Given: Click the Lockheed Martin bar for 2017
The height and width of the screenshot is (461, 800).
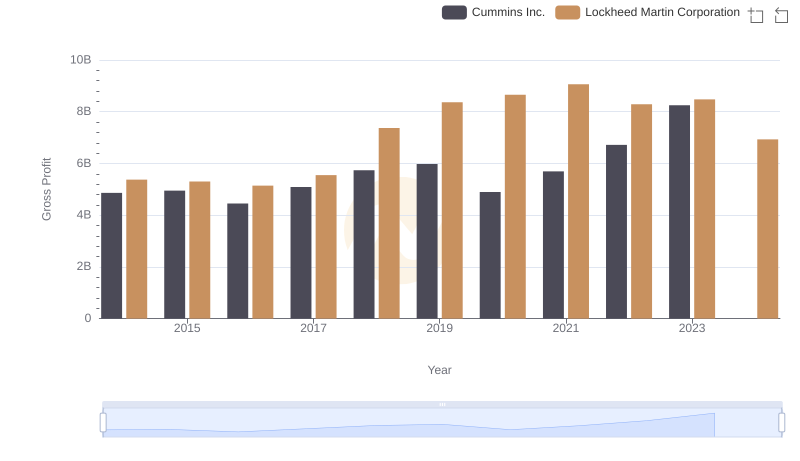Looking at the screenshot, I should (x=326, y=247).
